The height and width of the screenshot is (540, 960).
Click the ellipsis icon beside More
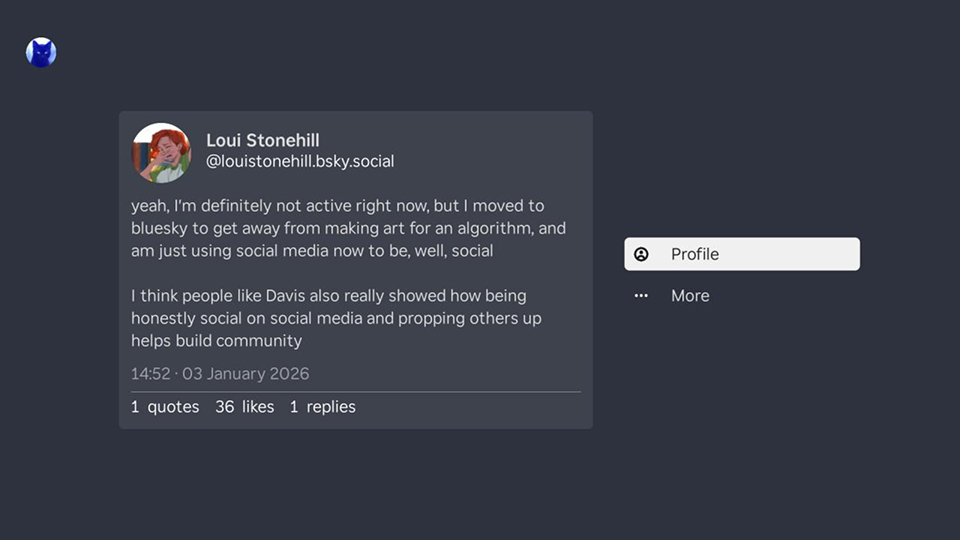(x=642, y=296)
